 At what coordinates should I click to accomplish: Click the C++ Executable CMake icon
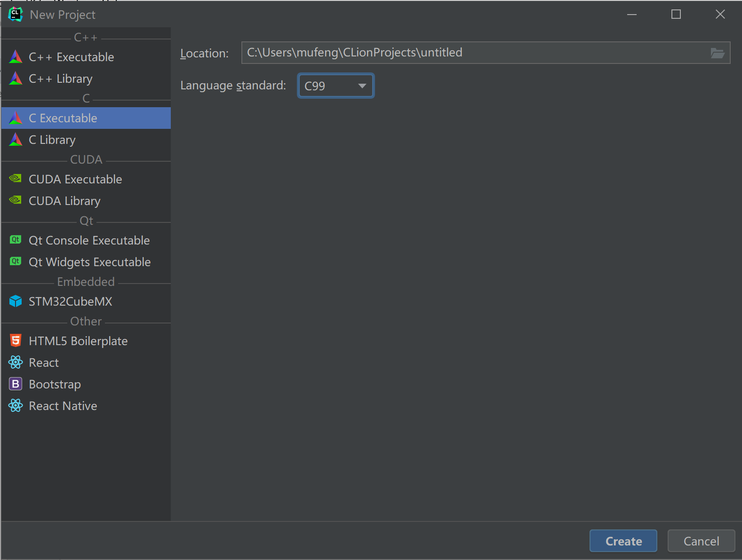(16, 57)
